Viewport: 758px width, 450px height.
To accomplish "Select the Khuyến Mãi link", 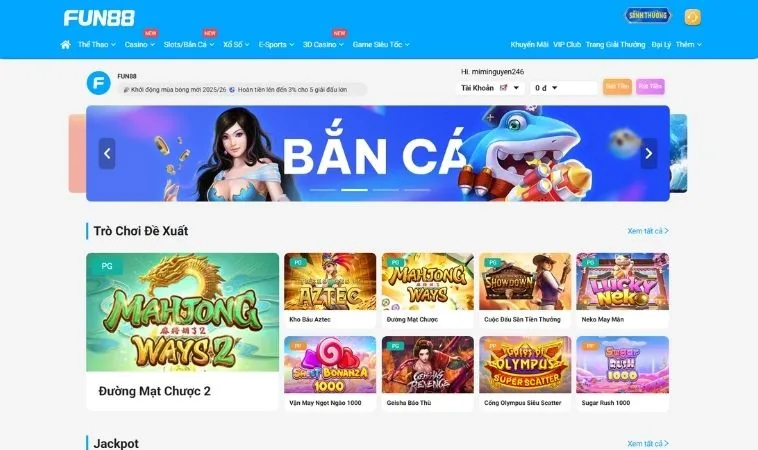I will [529, 44].
